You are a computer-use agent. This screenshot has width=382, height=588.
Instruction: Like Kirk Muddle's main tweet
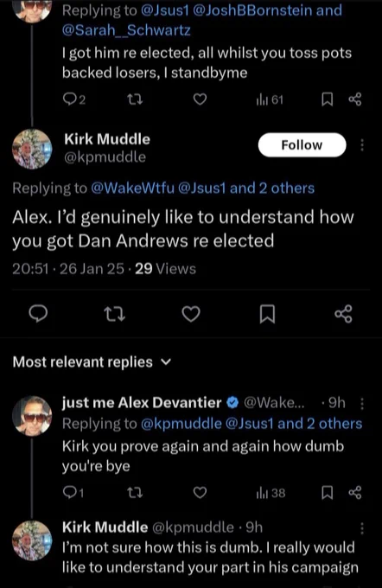click(191, 314)
